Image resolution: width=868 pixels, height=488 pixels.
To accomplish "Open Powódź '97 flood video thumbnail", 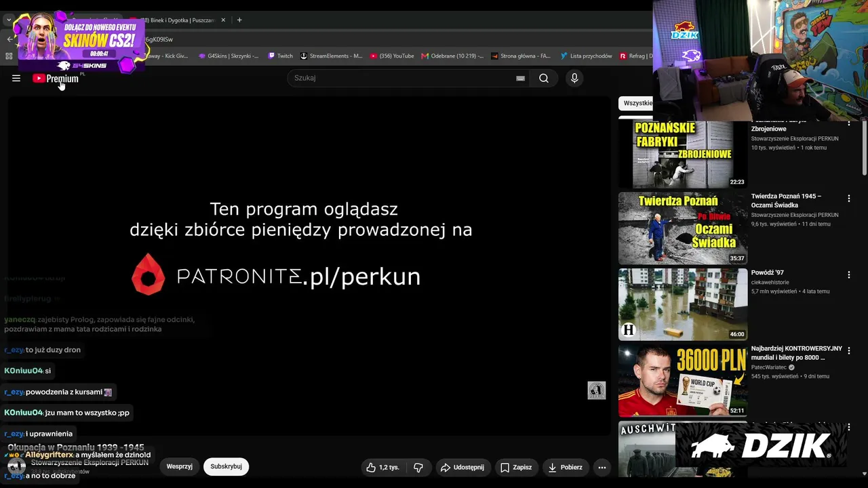I will tap(683, 304).
